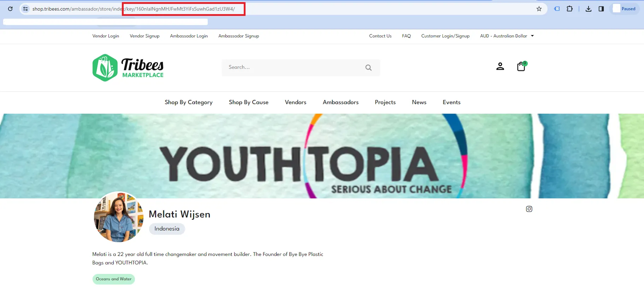Open the Contact Us page

[x=380, y=36]
